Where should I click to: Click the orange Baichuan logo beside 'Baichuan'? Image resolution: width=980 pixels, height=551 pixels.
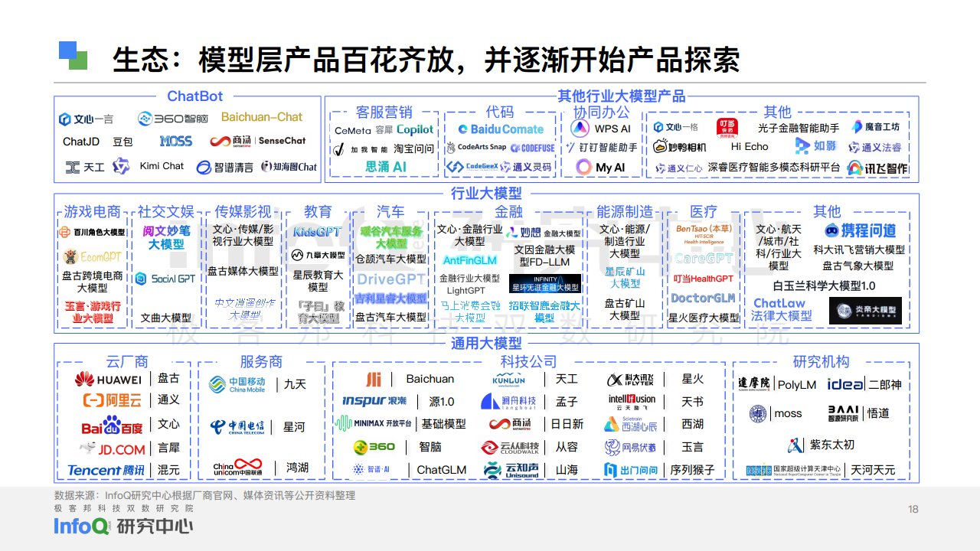pyautogui.click(x=373, y=379)
